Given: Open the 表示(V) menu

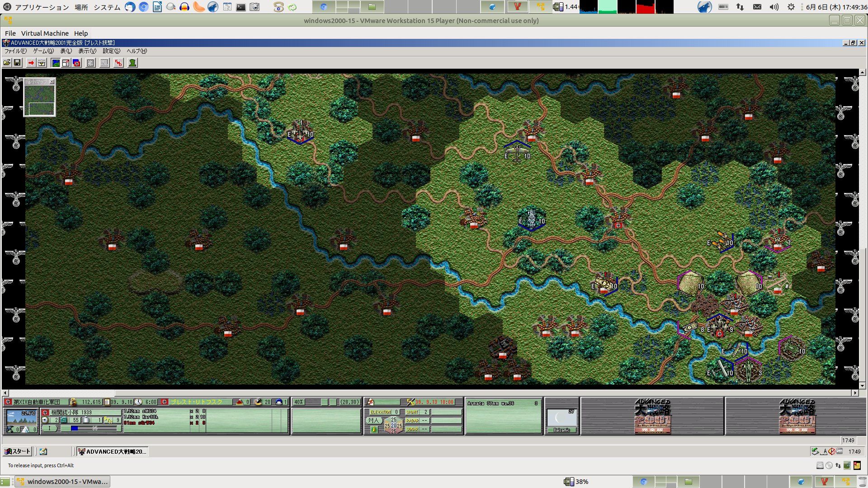Looking at the screenshot, I should pos(87,51).
